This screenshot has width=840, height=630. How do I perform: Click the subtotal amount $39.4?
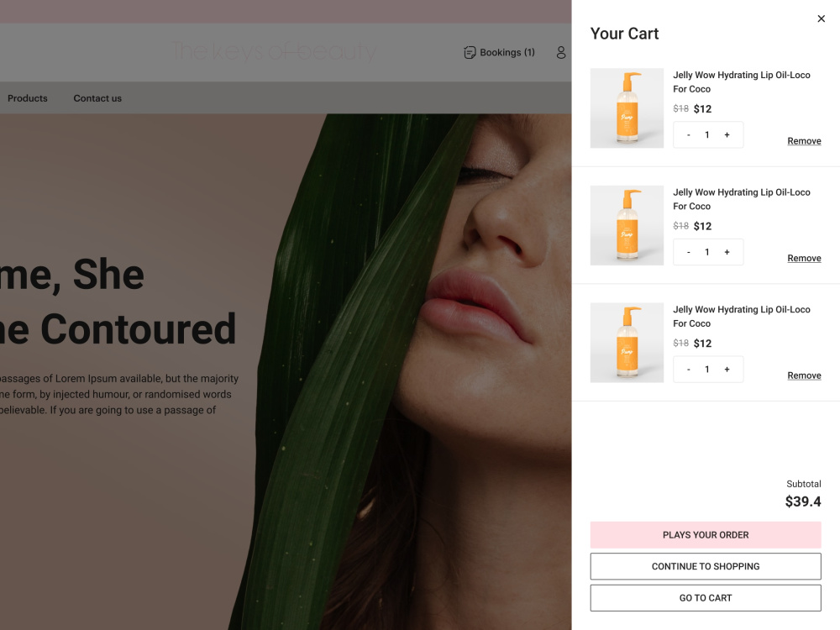click(803, 502)
